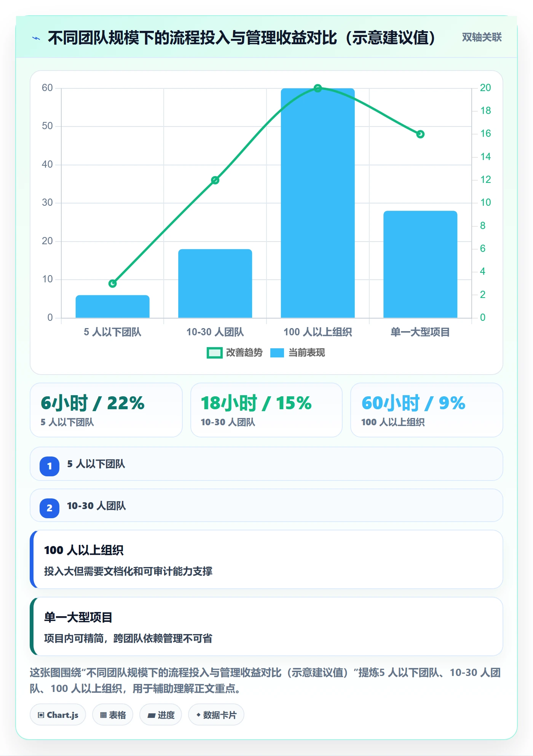Viewport: 533px width, 756px height.
Task: Click the summary paragraph starting with 这张图围绕
Action: (x=265, y=681)
